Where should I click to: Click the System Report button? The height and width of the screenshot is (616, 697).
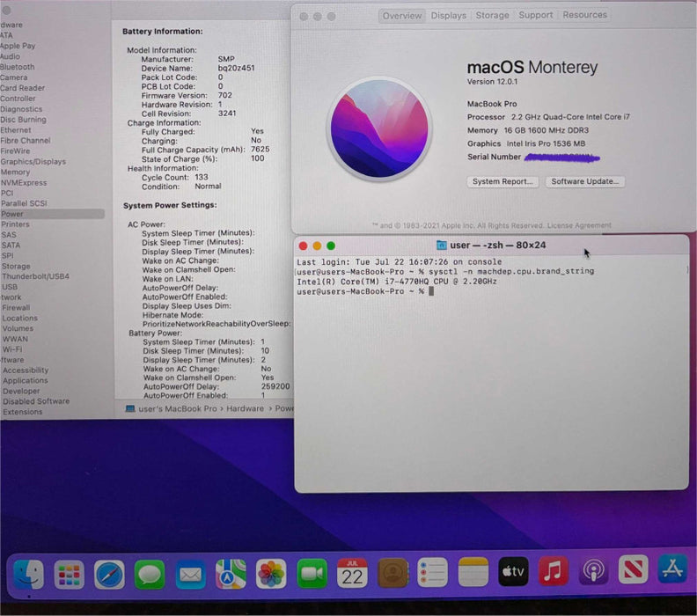503,182
